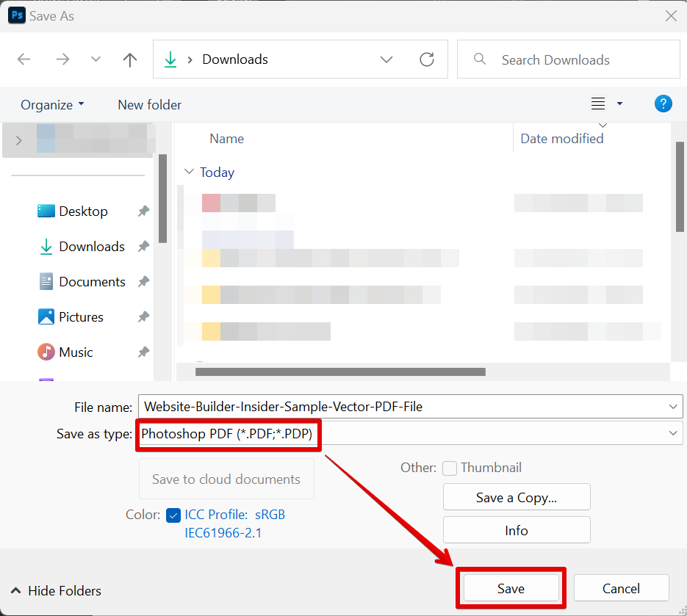This screenshot has height=616, width=687.
Task: Expand the recent locations chevron
Action: (x=96, y=59)
